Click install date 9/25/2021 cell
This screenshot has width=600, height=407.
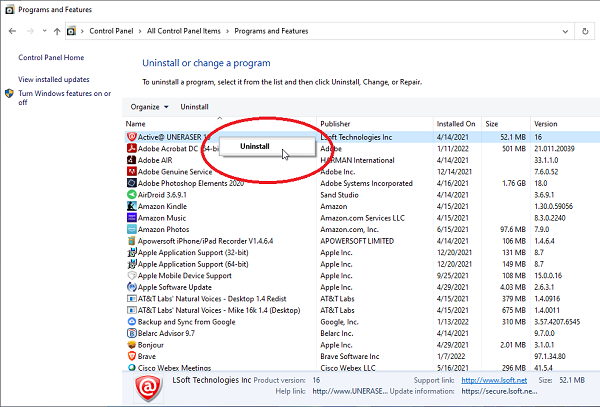[x=452, y=275]
